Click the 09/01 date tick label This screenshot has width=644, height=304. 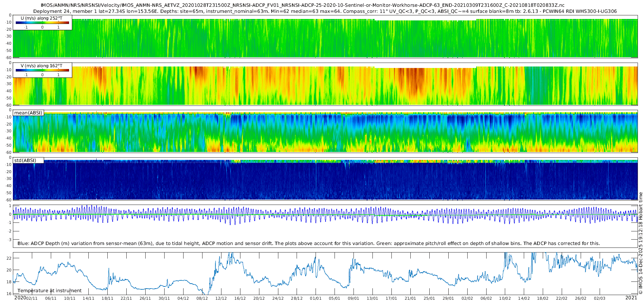(x=353, y=298)
